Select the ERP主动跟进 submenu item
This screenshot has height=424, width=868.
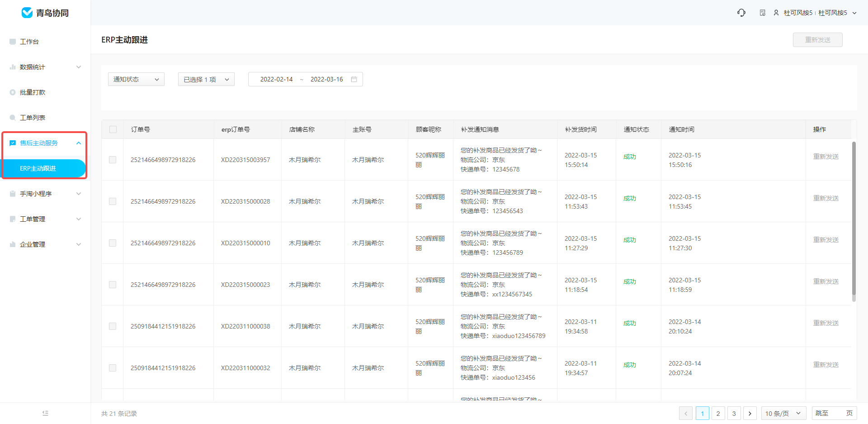coord(43,168)
